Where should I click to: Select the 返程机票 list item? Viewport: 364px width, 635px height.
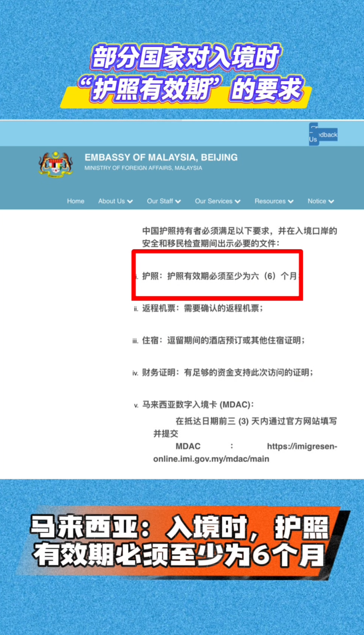click(x=202, y=308)
